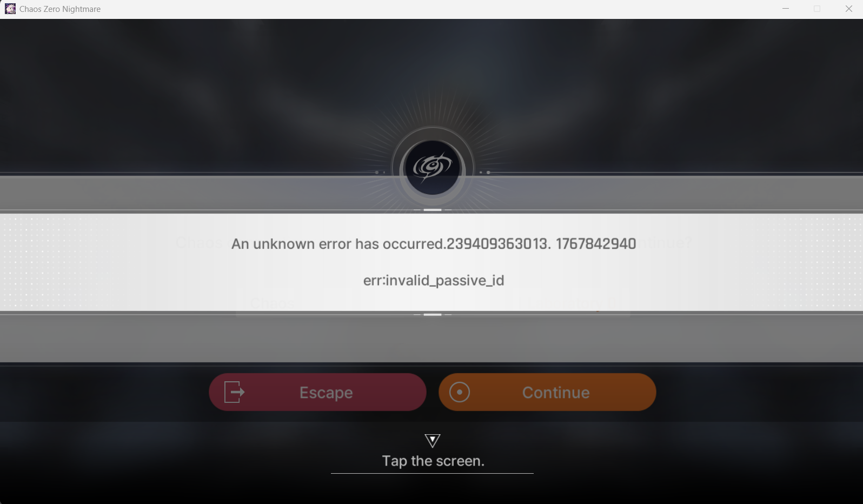Click the white marker below the error dialog
This screenshot has height=504, width=863.
click(x=433, y=314)
